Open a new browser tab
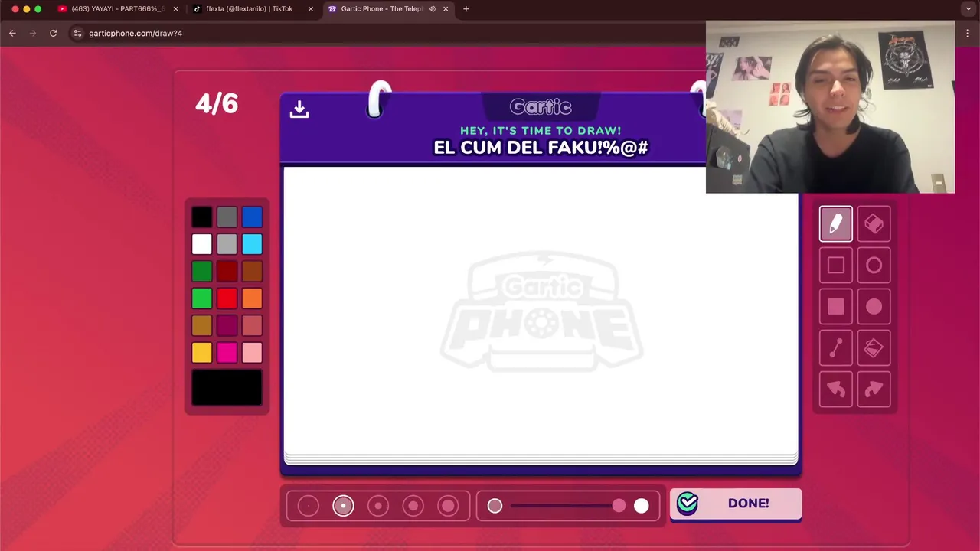980x551 pixels. coord(466,9)
